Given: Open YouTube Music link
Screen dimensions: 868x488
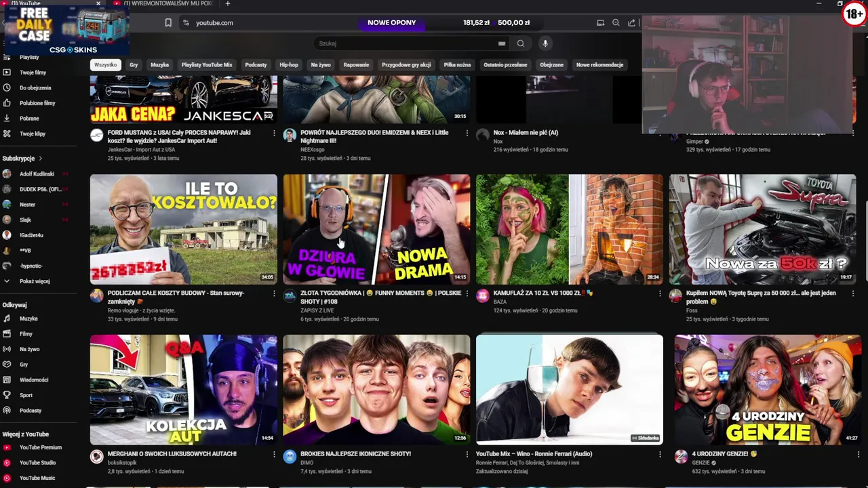Looking at the screenshot, I should click(x=37, y=478).
